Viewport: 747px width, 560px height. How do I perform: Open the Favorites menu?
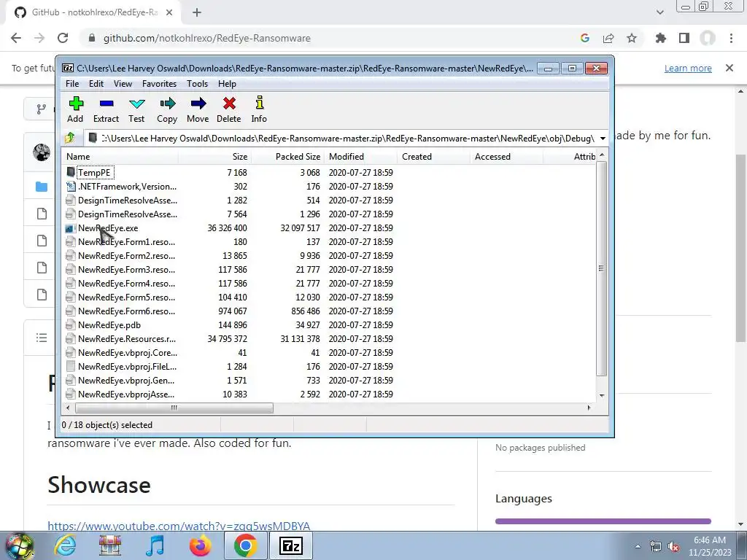(x=160, y=84)
